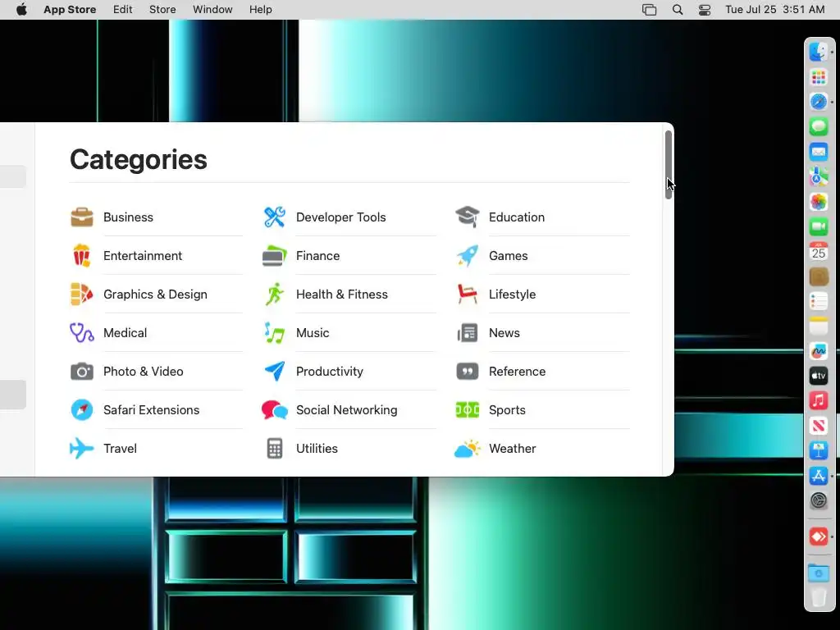Open Messages from the Dock
Image resolution: width=840 pixels, height=630 pixels.
click(x=819, y=127)
